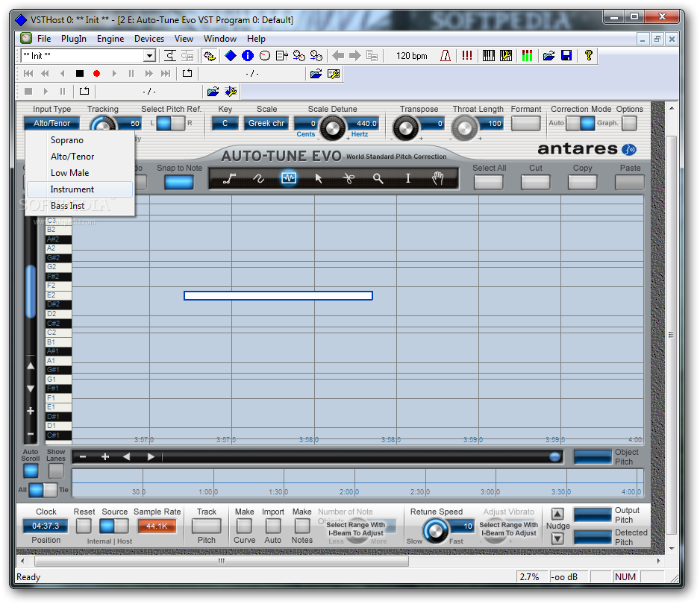The width and height of the screenshot is (700, 604).
Task: Open the Scale selector showing Greek chr
Action: click(266, 123)
